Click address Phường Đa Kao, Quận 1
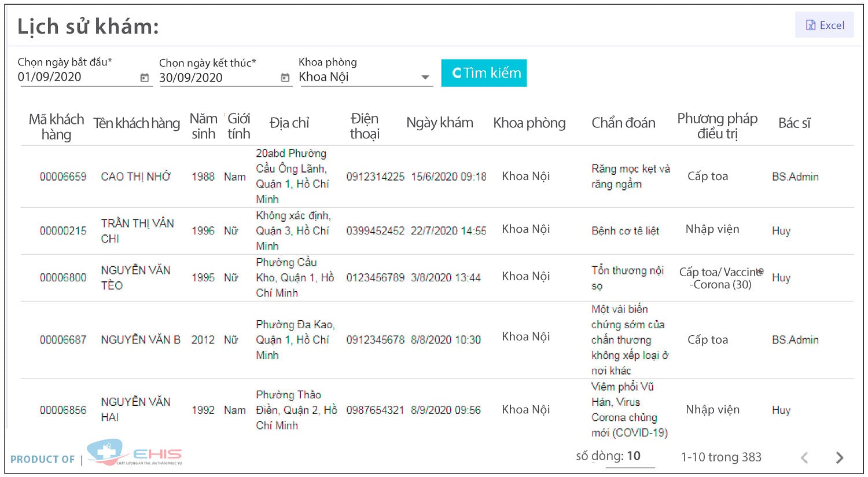The height and width of the screenshot is (477, 868). (x=295, y=340)
